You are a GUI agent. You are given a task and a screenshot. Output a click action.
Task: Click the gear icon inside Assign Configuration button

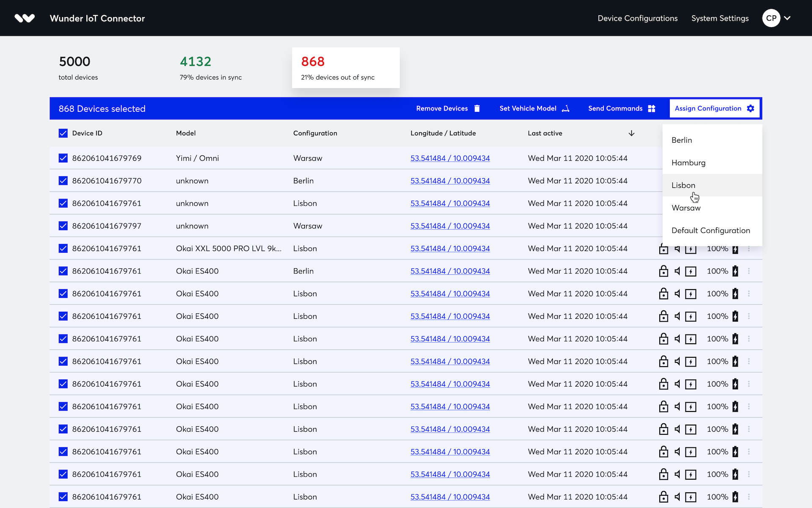[751, 108]
